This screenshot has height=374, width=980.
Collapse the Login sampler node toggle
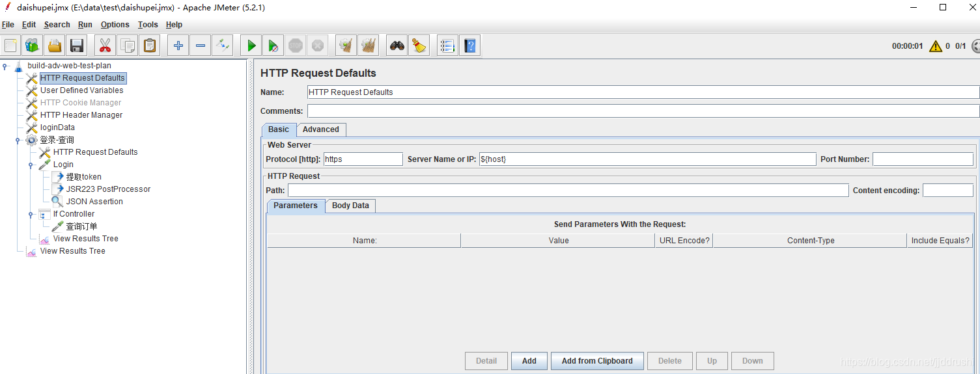pyautogui.click(x=31, y=165)
